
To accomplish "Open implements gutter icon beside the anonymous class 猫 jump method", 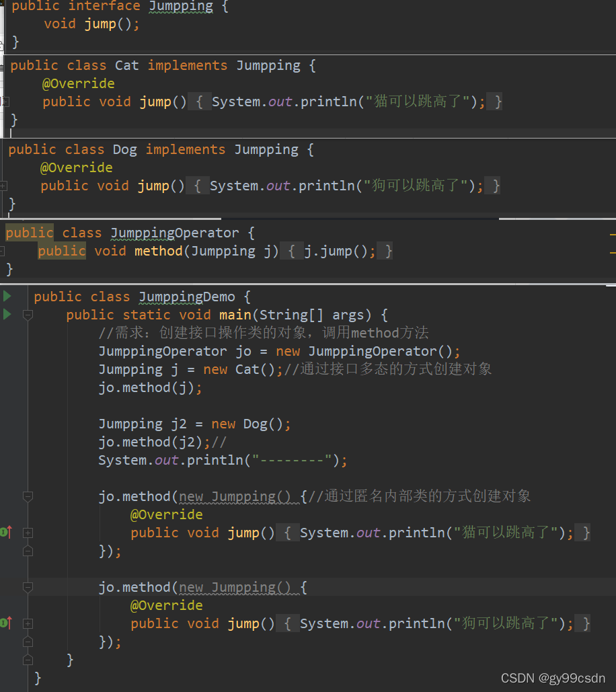I will (x=6, y=532).
